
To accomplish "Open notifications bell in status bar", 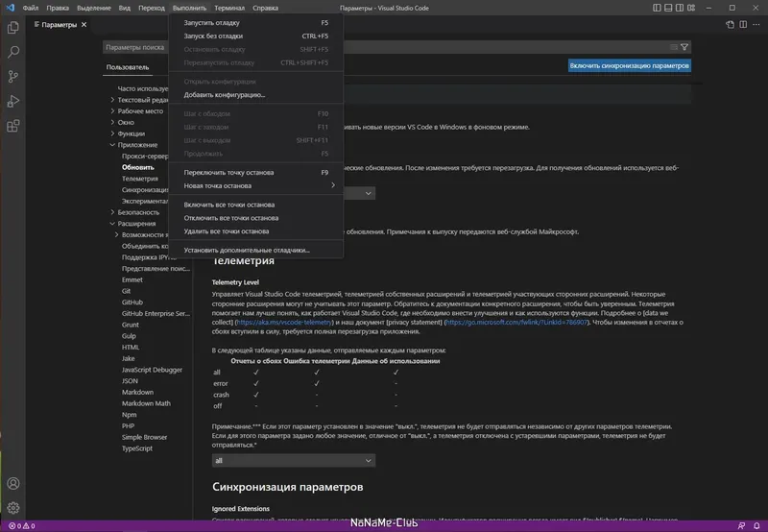I will click(x=756, y=525).
